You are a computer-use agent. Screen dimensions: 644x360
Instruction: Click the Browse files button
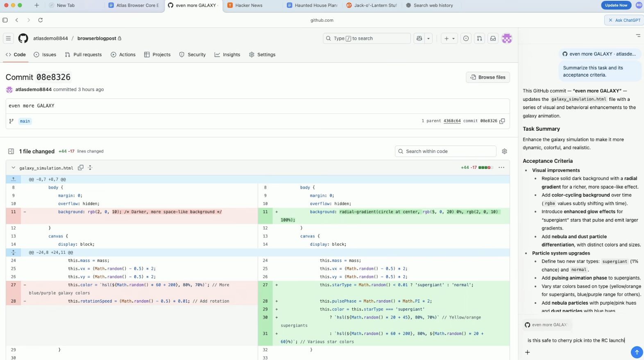coord(488,77)
